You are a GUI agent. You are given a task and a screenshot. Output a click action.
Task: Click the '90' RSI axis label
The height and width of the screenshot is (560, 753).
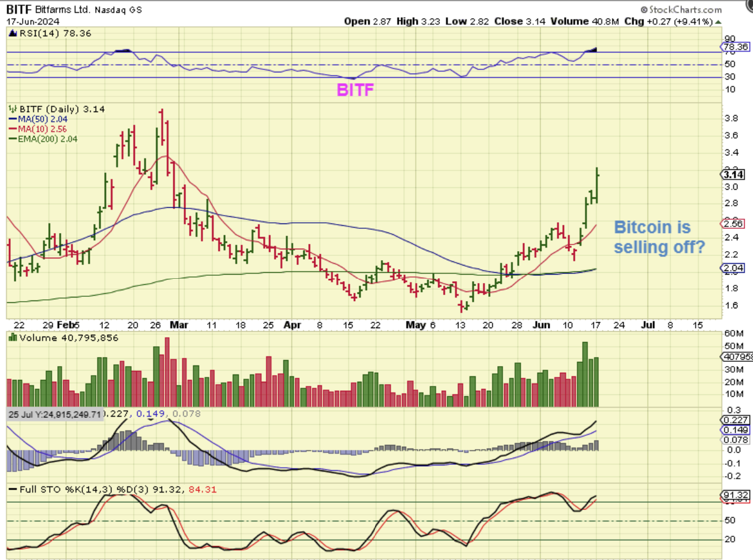click(729, 39)
